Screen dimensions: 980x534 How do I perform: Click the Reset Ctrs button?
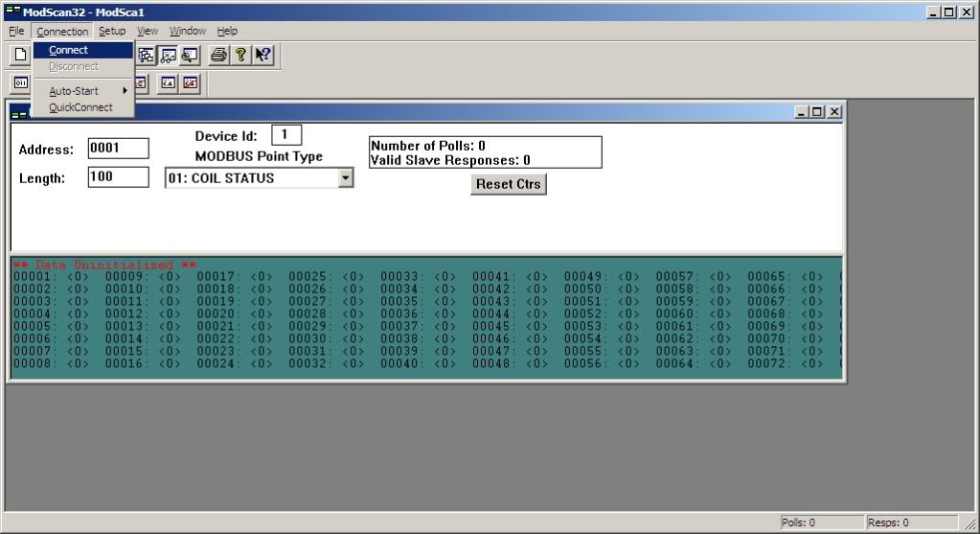pos(508,184)
